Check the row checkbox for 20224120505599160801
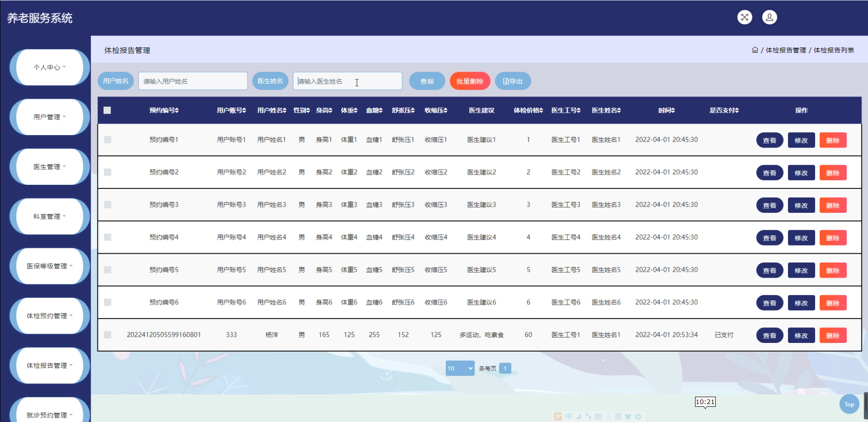 click(x=108, y=335)
